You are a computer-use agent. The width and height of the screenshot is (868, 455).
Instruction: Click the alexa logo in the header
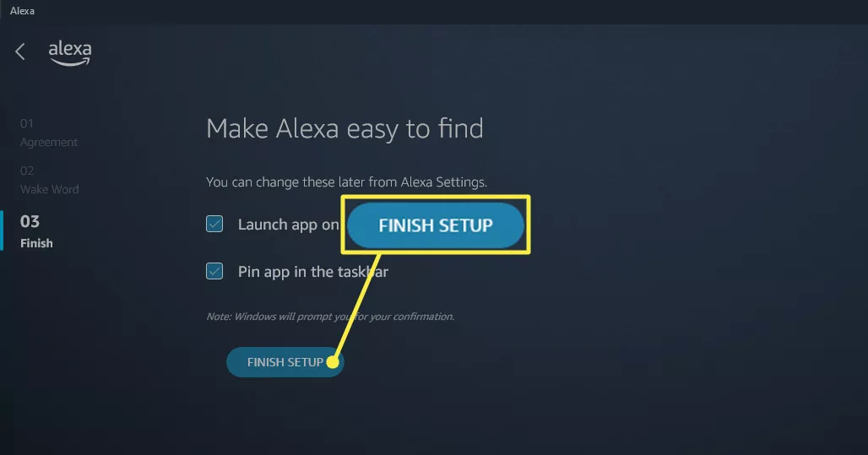coord(70,53)
